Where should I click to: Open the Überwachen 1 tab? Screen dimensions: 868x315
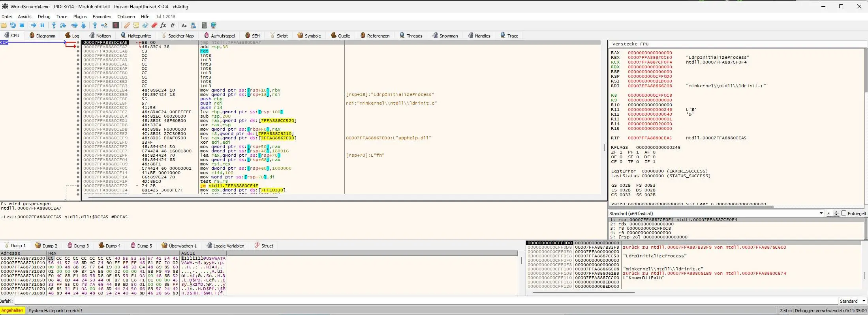click(x=179, y=246)
